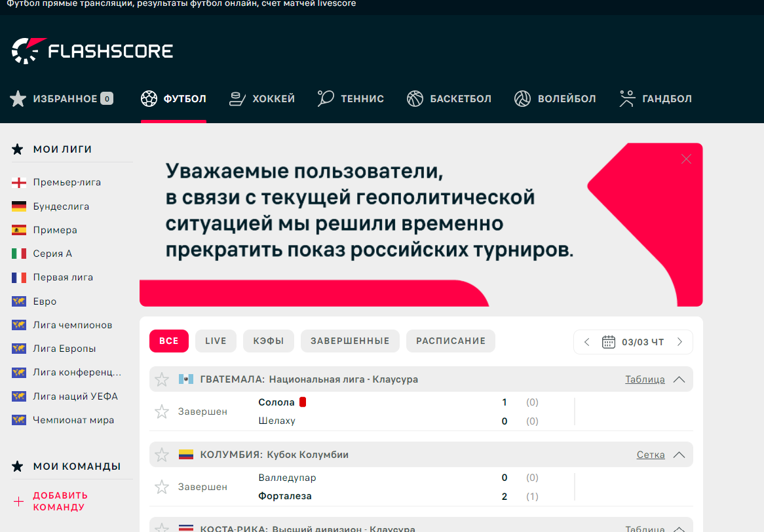Click the Евро world icon
The height and width of the screenshot is (532, 764).
coord(19,301)
